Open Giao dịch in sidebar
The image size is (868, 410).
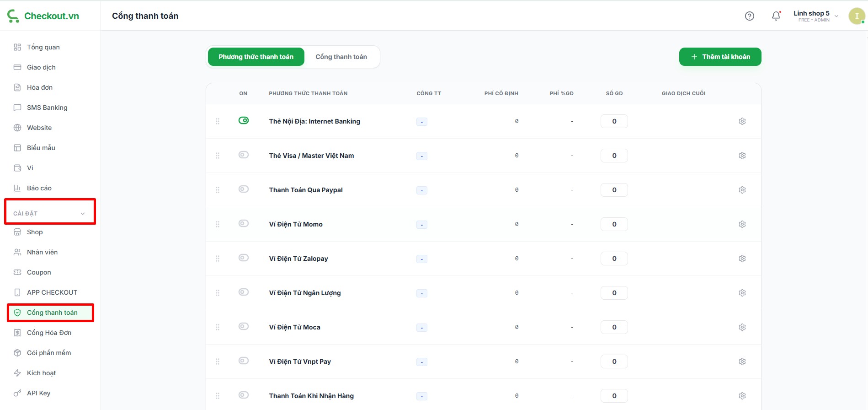pos(41,67)
